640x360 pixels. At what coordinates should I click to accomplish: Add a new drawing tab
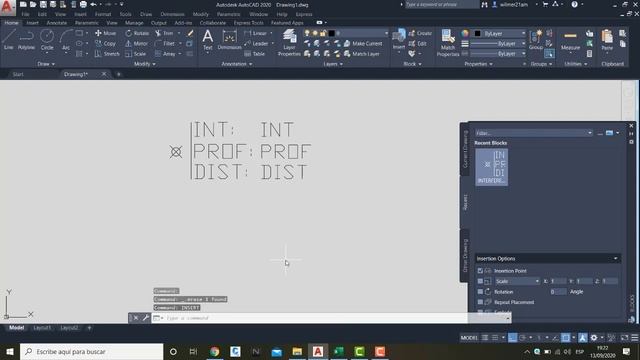pos(119,74)
